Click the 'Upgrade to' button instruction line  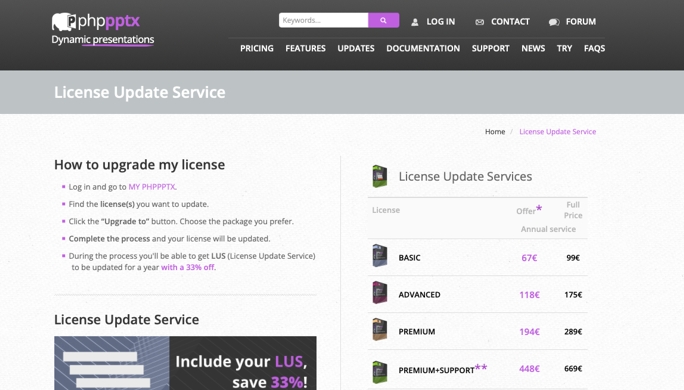tap(181, 221)
